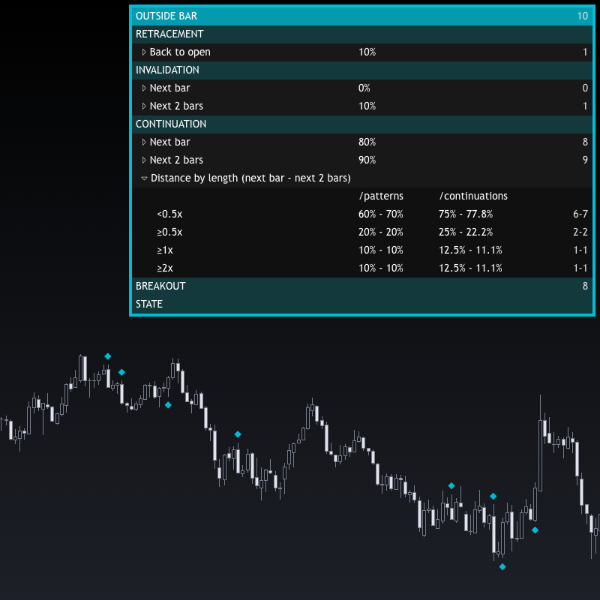Screen dimensions: 600x600
Task: Click the diamond marker at chart top-left
Action: tap(108, 356)
